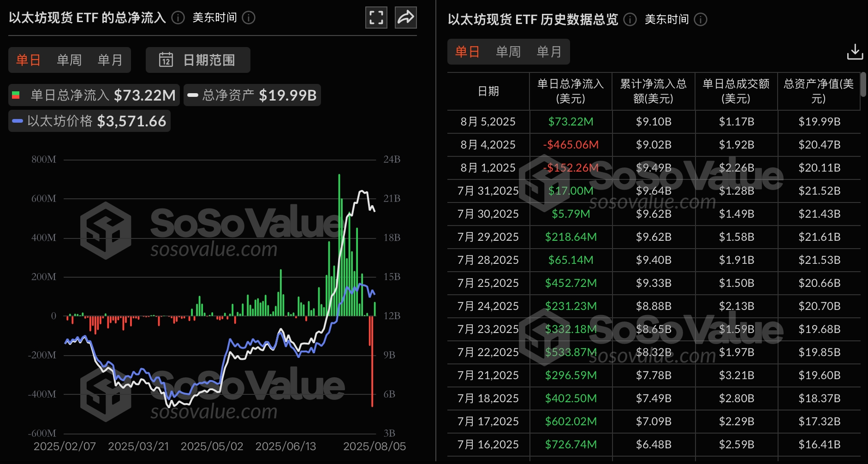Click the $20.47B net asset cell
Screen dimensions: 868x464
pos(819,145)
